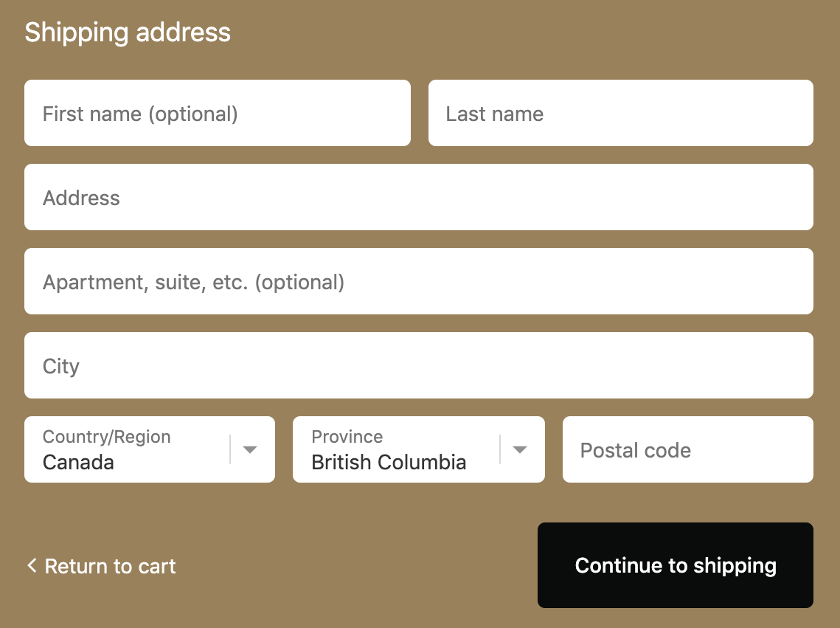The image size is (840, 628).
Task: Click the Country/Region label text
Action: click(106, 437)
